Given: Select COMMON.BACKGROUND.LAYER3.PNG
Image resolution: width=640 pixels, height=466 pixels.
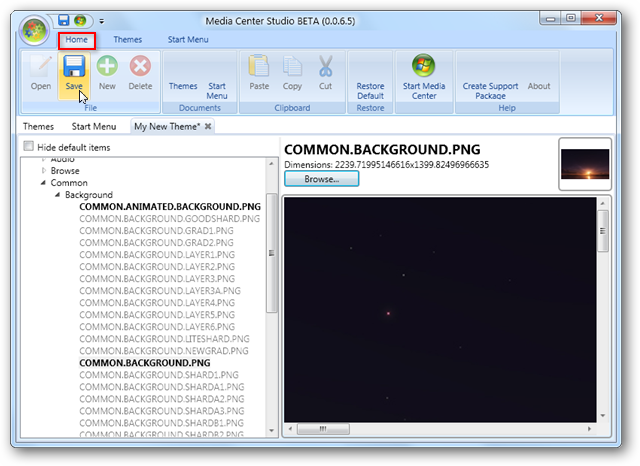Looking at the screenshot, I should (157, 279).
